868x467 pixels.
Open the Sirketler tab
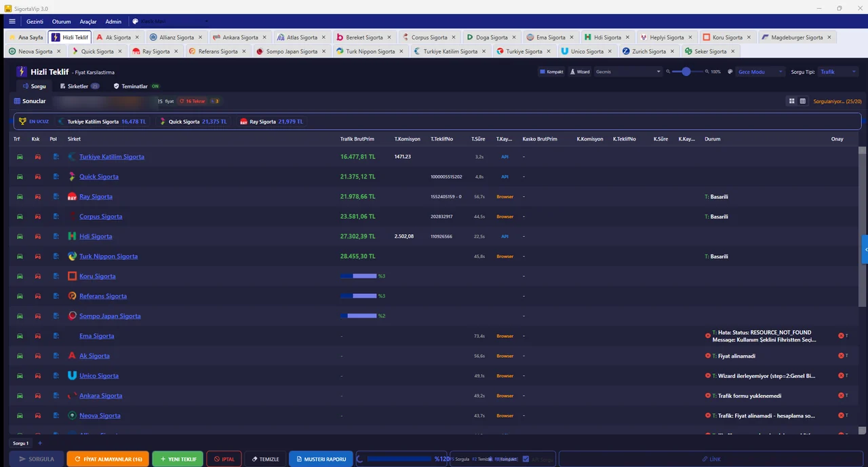pos(79,86)
